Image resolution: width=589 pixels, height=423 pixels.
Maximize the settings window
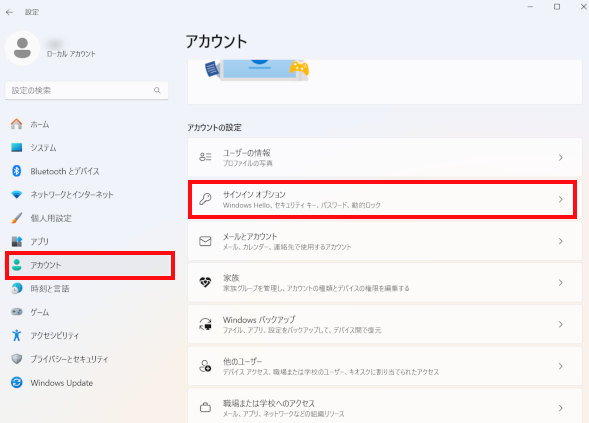pyautogui.click(x=557, y=7)
